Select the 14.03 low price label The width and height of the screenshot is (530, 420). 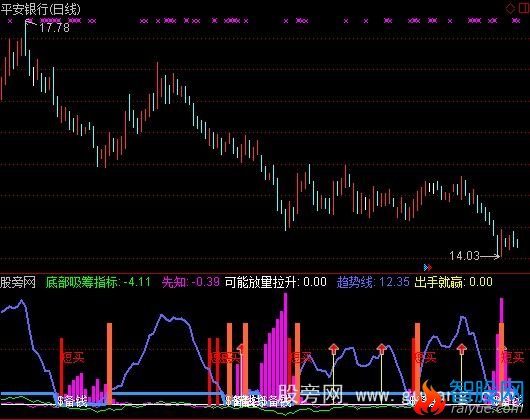pos(465,256)
